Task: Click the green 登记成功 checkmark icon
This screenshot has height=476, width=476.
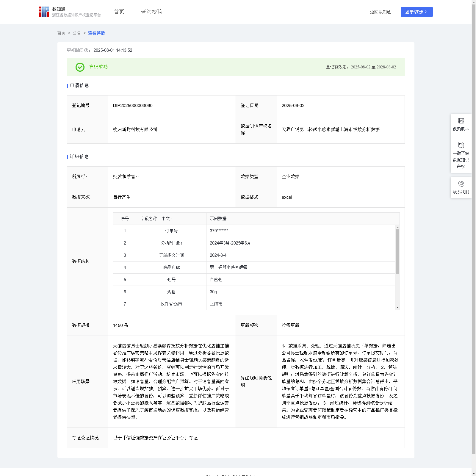Action: pyautogui.click(x=80, y=67)
